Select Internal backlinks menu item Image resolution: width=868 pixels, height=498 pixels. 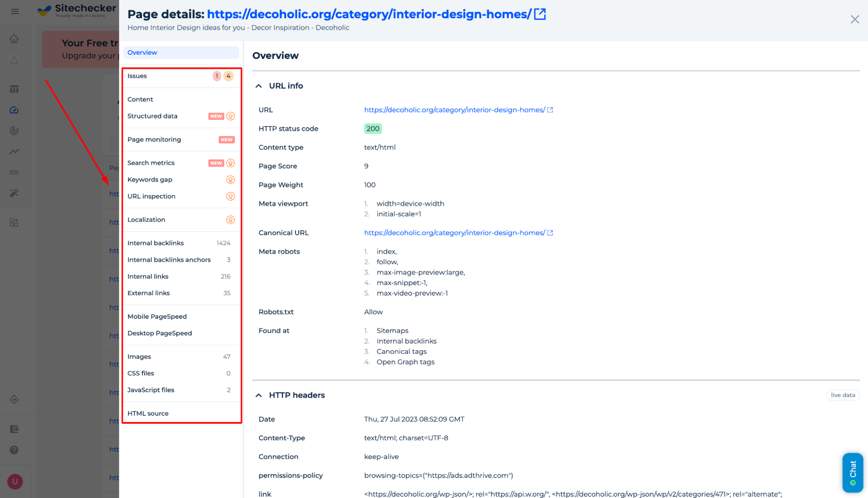click(x=155, y=243)
